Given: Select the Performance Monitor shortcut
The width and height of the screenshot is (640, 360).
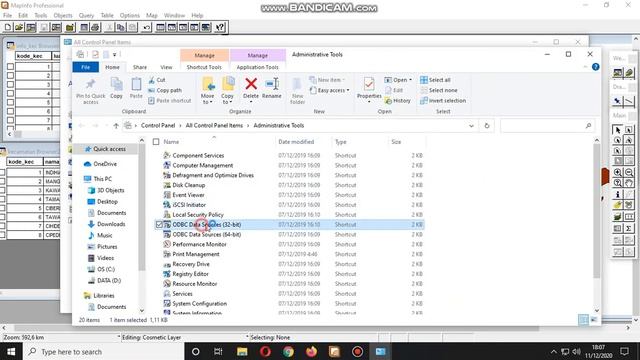Looking at the screenshot, I should point(199,244).
